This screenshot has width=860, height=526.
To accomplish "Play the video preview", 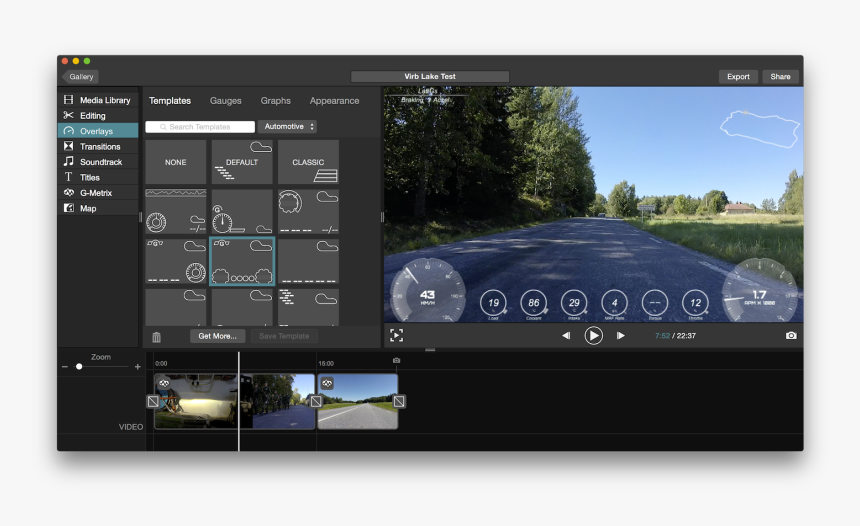I will (x=593, y=336).
